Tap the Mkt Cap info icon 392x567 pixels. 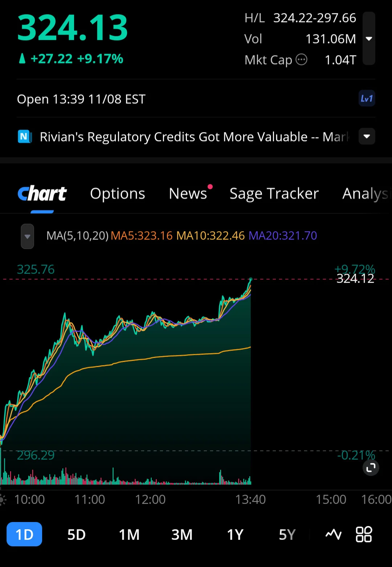coord(301,60)
